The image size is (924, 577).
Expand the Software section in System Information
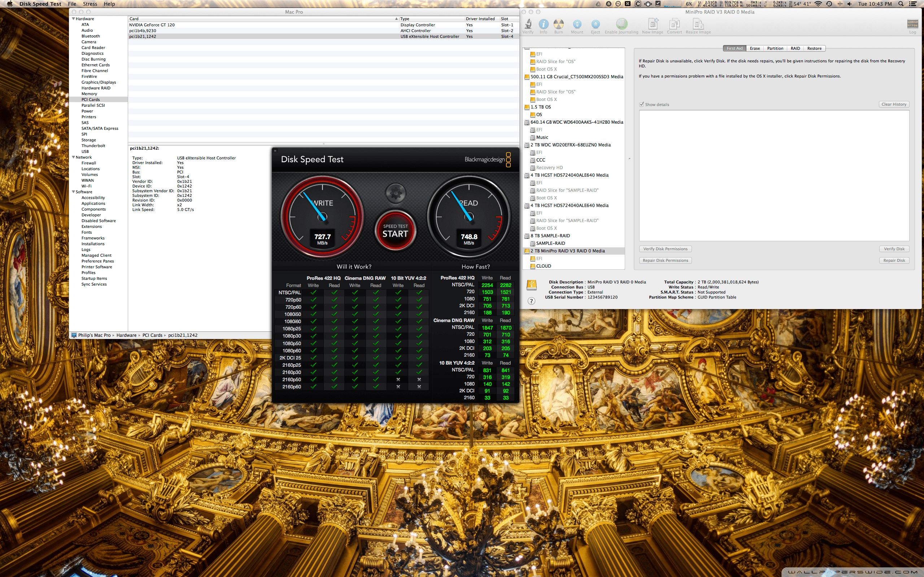coord(74,192)
